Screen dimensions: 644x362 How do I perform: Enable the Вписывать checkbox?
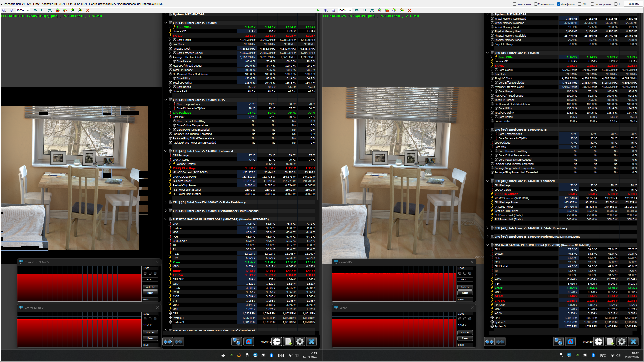515,4
